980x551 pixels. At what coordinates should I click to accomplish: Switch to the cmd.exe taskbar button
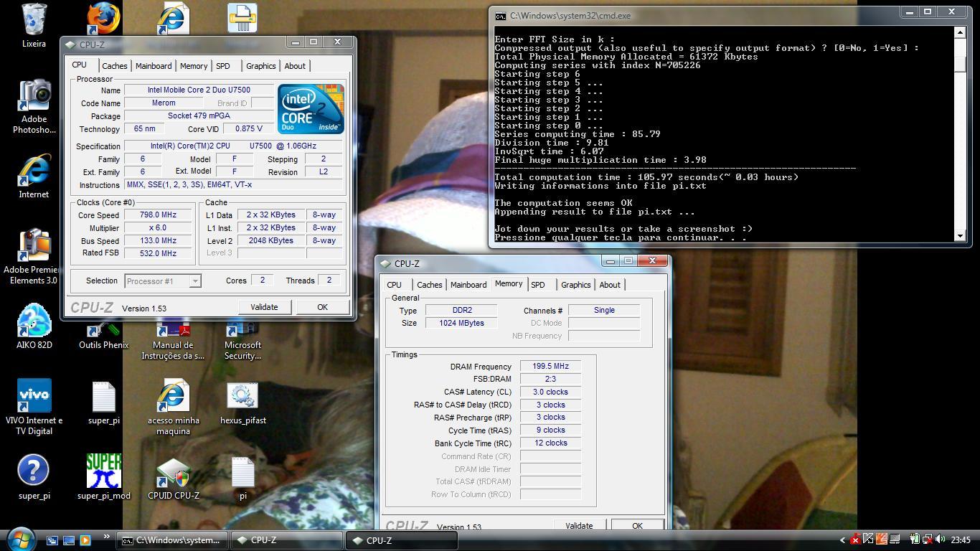click(172, 540)
